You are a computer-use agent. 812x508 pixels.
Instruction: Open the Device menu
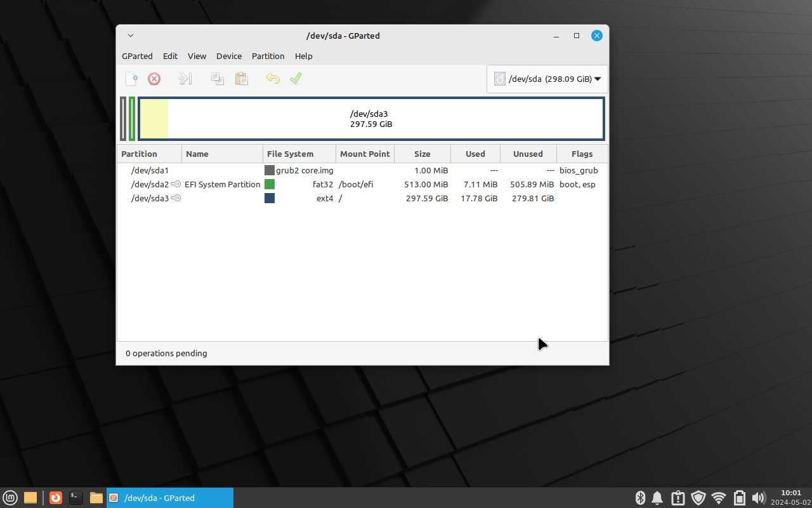click(229, 56)
